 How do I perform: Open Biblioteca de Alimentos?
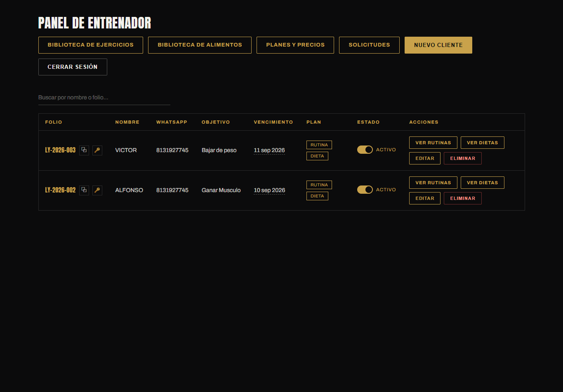(200, 45)
